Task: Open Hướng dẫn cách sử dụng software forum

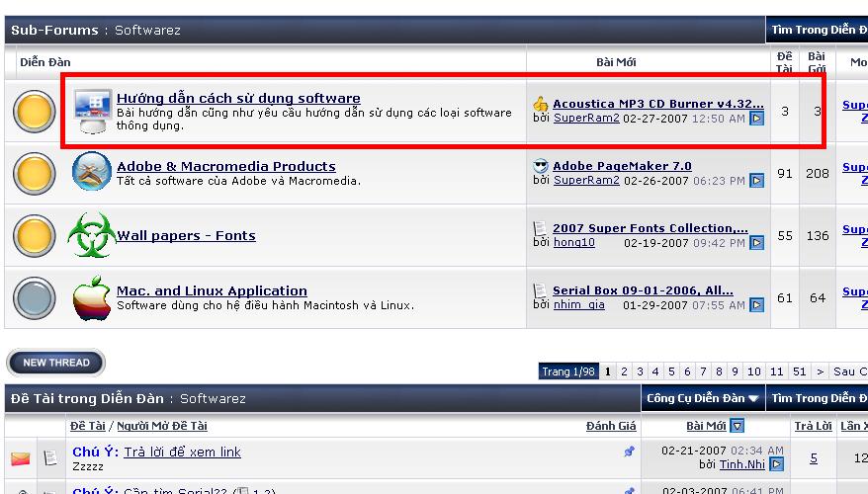Action: 238,98
